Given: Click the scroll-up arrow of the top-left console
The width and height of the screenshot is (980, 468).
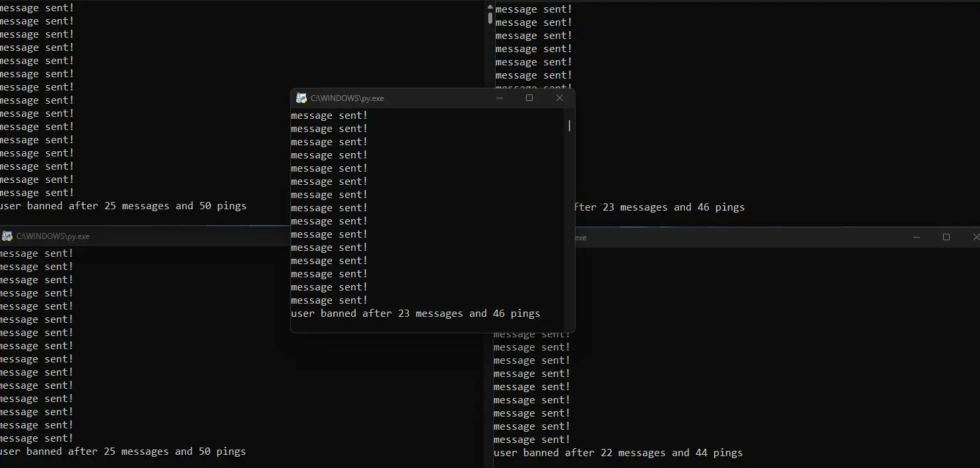Looking at the screenshot, I should 490,6.
